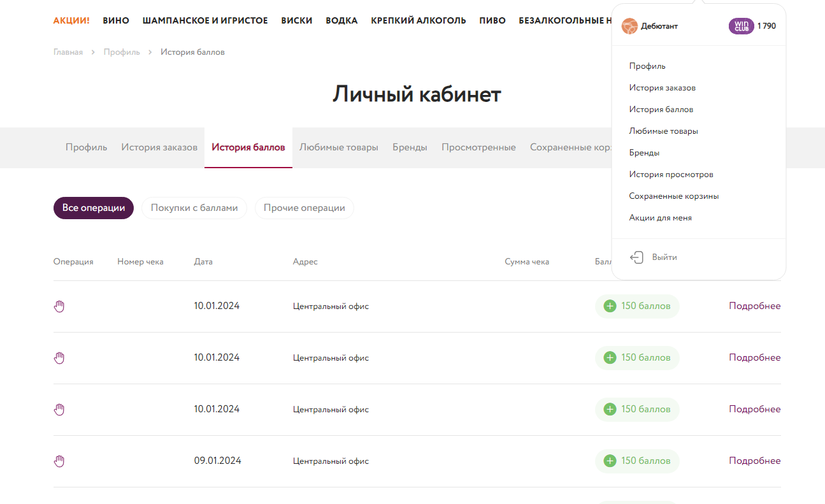Viewport: 825px width, 504px height.
Task: Click the hand icon in the first 10.01.2024 row
Action: (x=59, y=306)
